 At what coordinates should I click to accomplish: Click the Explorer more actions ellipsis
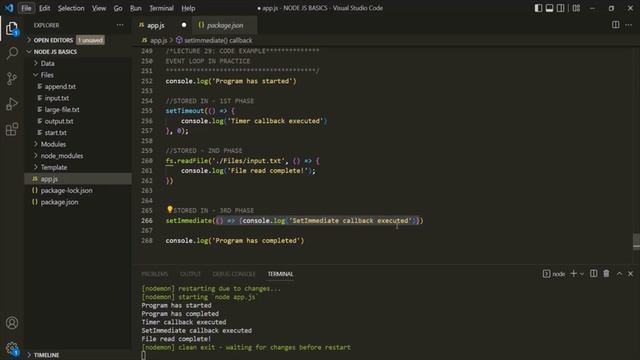click(x=120, y=25)
